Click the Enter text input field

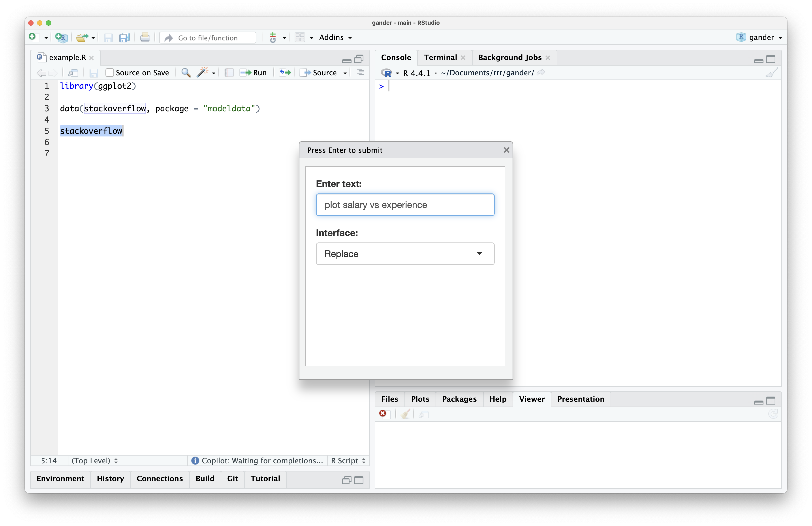pos(405,205)
